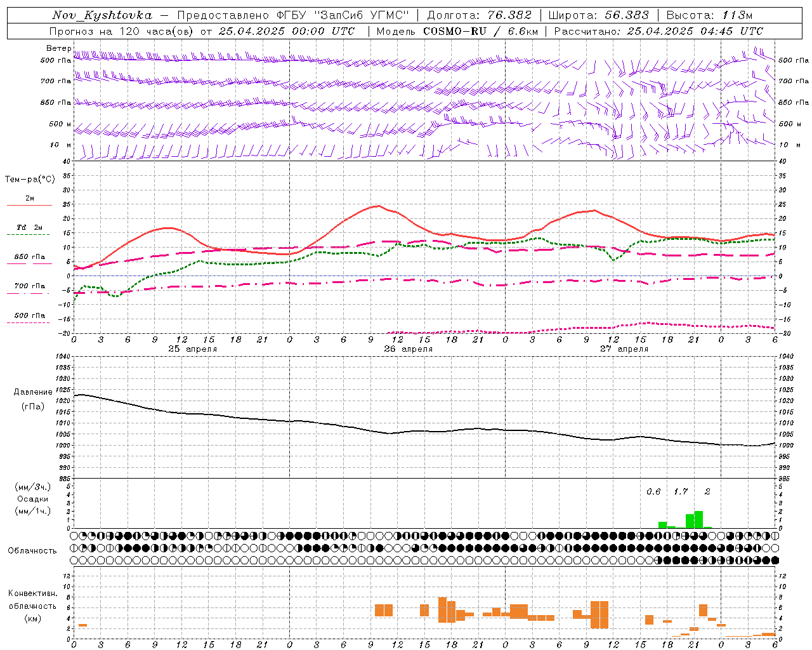812x650 pixels.
Task: Click the 1040 value on left pressure axis
Action: [62, 357]
